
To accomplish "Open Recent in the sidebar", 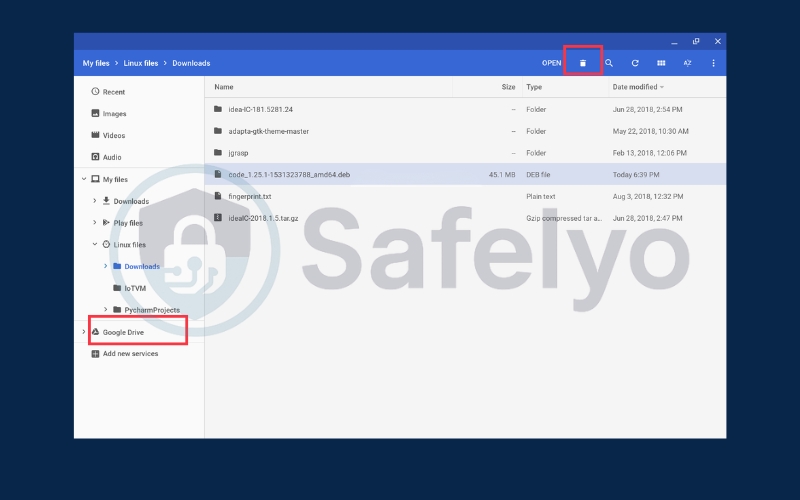I will click(x=114, y=92).
